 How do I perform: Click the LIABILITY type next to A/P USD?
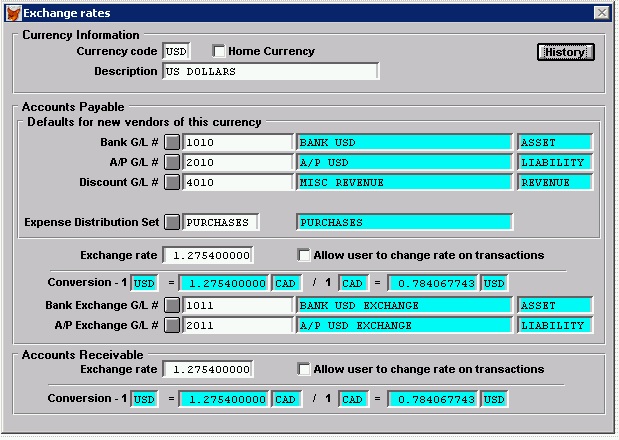pyautogui.click(x=555, y=163)
